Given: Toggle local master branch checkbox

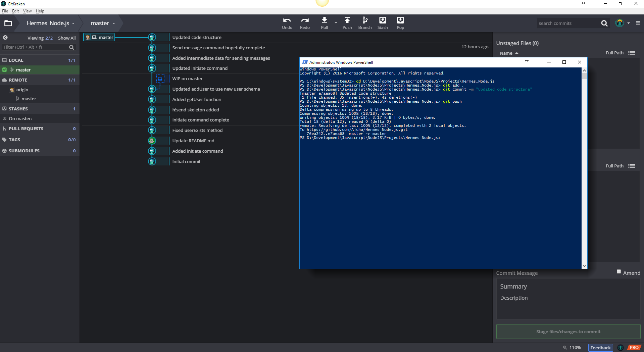Looking at the screenshot, I should [4, 70].
